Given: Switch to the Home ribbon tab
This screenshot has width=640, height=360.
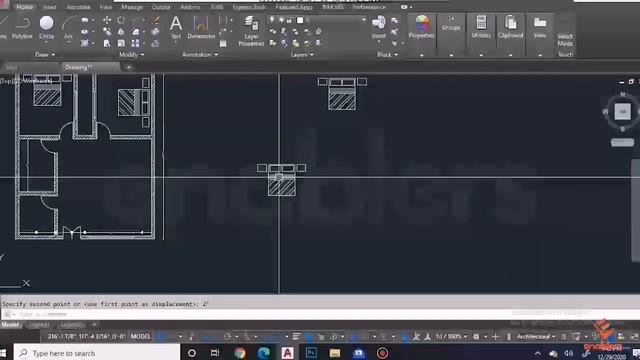Looking at the screenshot, I should (x=24, y=7).
